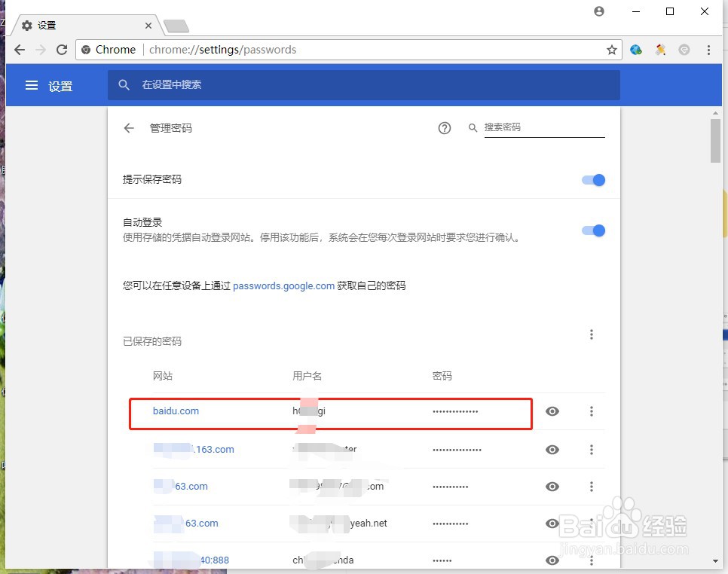Click the globe extension icon in the toolbar
This screenshot has height=574, width=728.
tap(635, 49)
